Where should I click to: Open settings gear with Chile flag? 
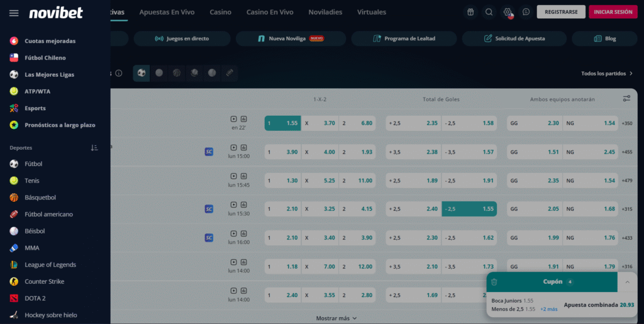[x=508, y=12]
